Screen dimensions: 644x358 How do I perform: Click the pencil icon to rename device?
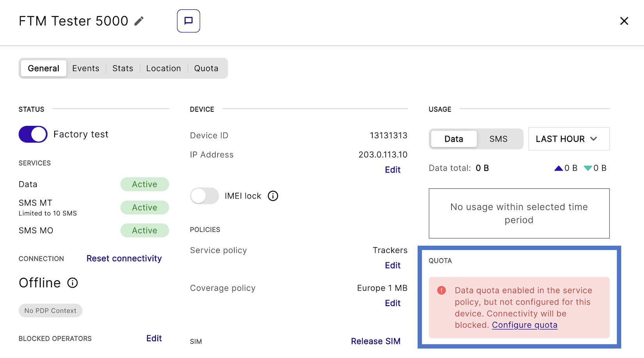coord(139,21)
